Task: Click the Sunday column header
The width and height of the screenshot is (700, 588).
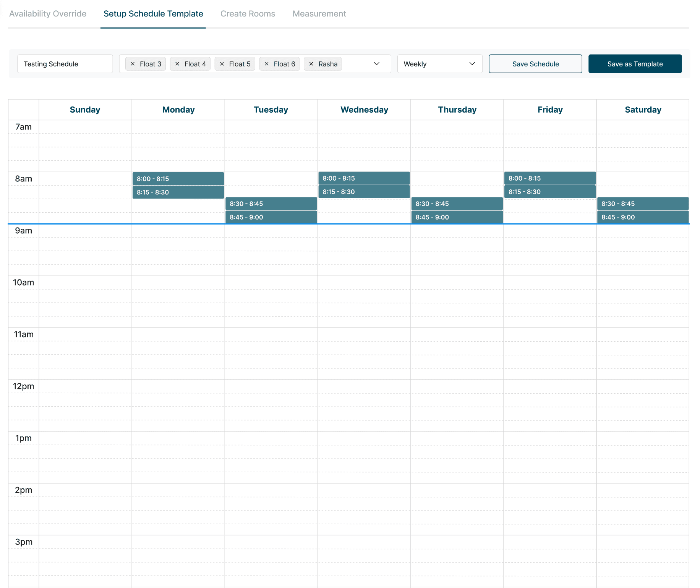Action: tap(85, 110)
